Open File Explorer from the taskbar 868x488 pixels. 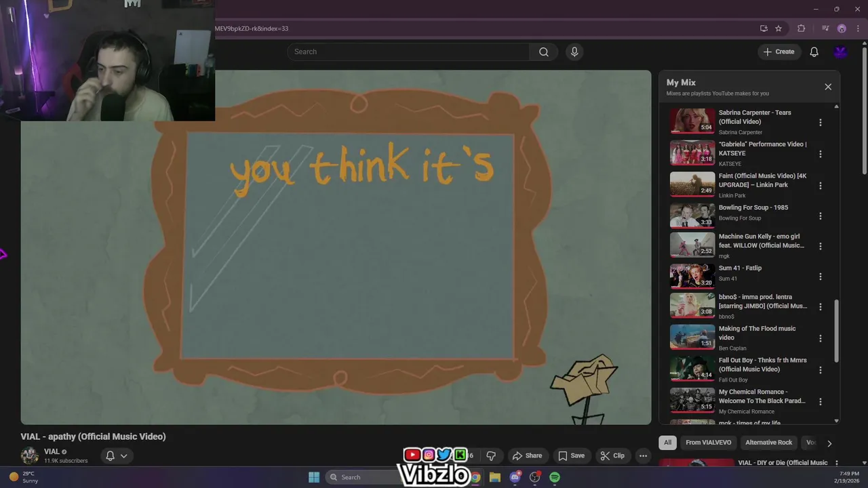495,477
